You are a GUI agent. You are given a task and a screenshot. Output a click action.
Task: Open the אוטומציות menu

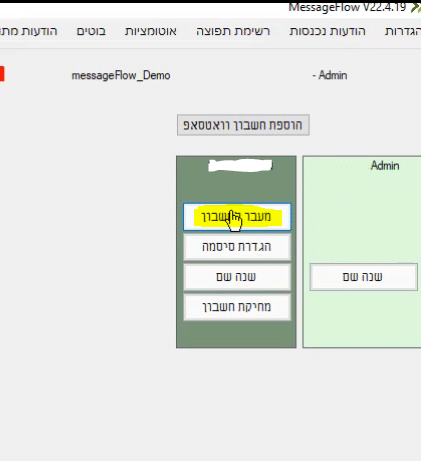(151, 31)
